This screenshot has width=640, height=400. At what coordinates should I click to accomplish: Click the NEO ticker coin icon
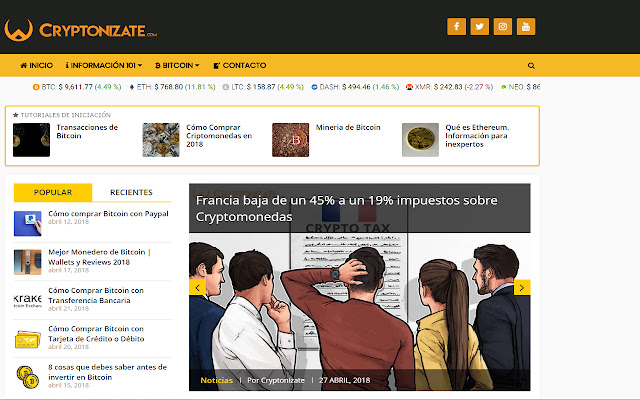pyautogui.click(x=504, y=87)
